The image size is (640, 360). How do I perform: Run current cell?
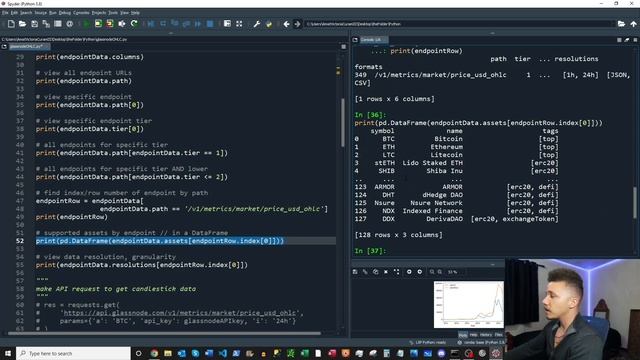point(98,24)
